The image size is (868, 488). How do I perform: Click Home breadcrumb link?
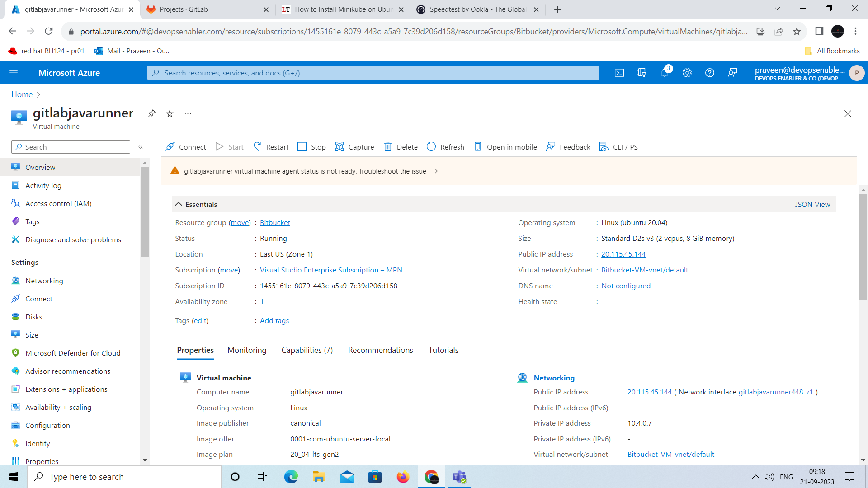click(x=22, y=94)
